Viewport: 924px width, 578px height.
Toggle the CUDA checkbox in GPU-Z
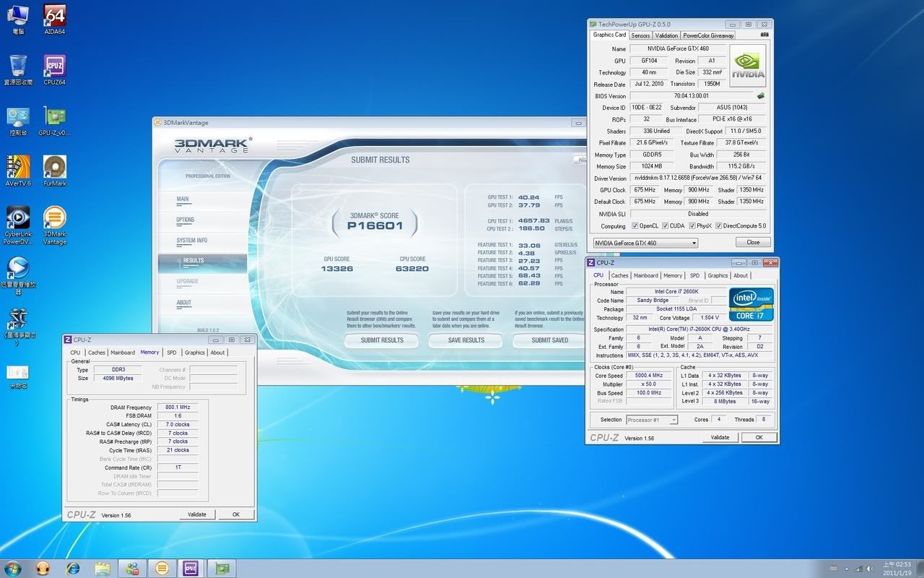click(x=665, y=226)
